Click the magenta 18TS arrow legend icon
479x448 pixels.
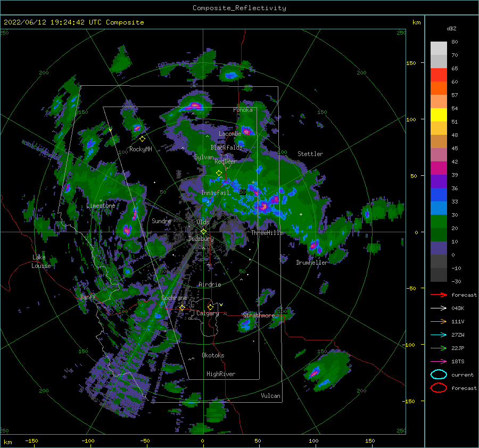439,362
